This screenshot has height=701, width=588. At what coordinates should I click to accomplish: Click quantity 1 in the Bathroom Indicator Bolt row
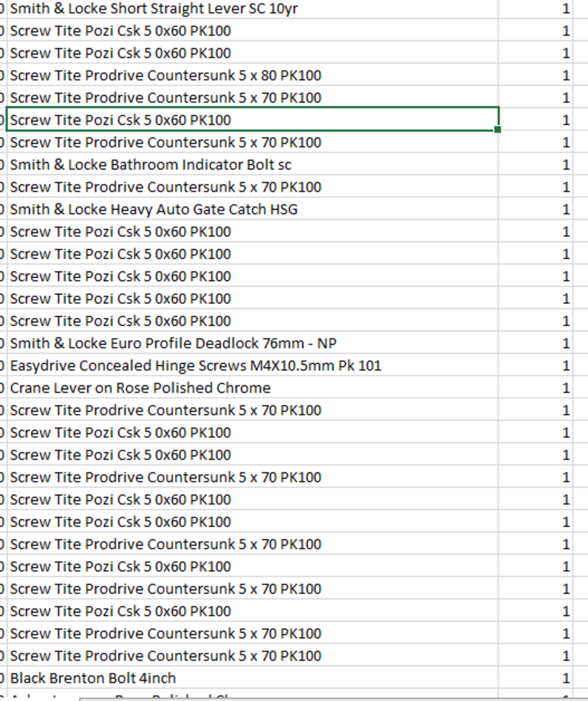coord(535,164)
